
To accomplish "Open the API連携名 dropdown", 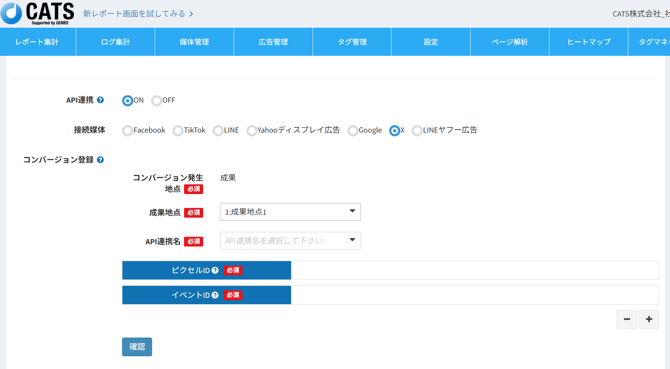I will (x=290, y=241).
